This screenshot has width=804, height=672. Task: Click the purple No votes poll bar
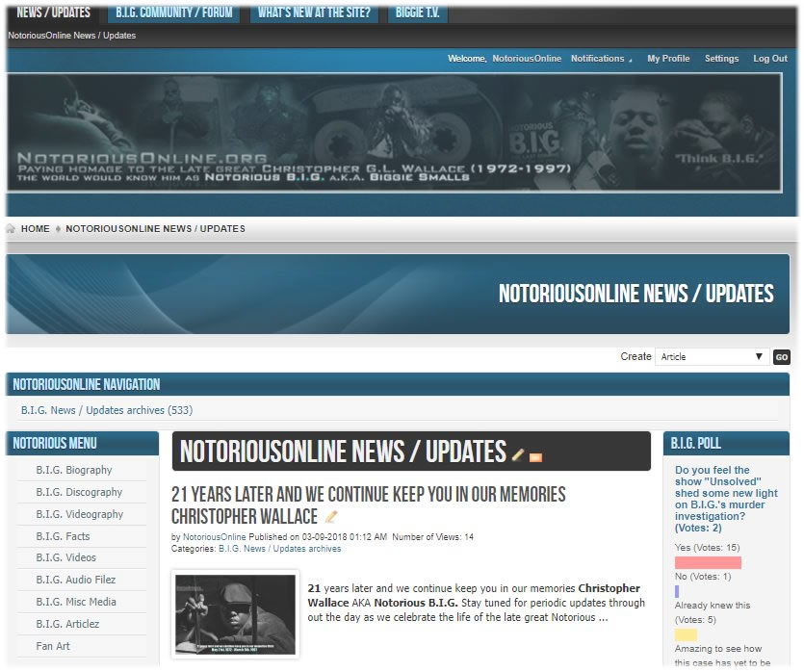coord(677,591)
